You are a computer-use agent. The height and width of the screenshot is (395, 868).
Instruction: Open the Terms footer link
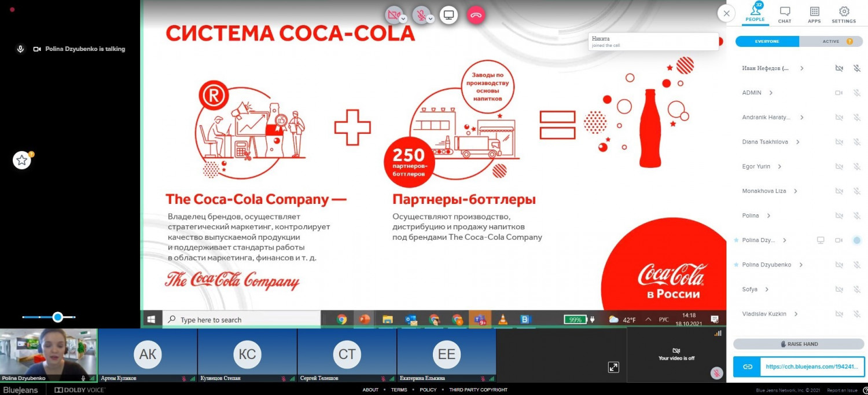[399, 390]
